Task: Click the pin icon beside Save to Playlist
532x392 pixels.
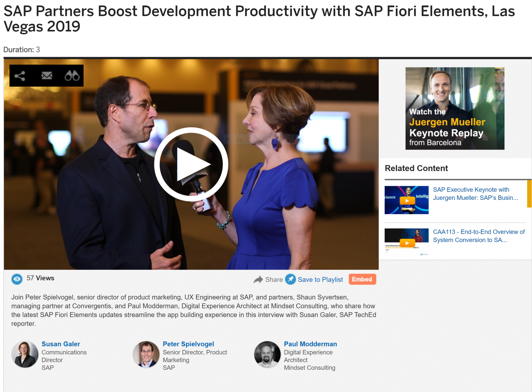Action: [291, 279]
